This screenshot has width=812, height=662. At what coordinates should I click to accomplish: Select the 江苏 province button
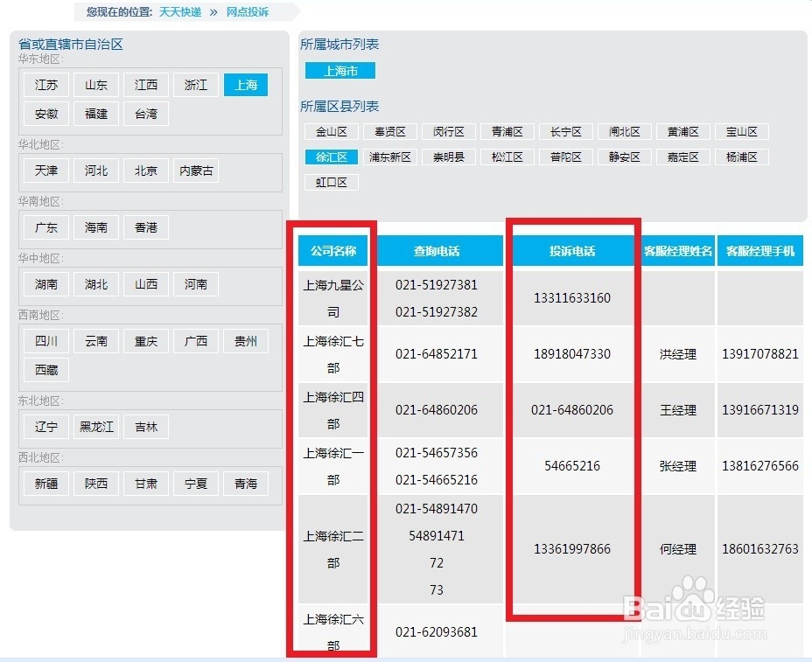[x=46, y=85]
